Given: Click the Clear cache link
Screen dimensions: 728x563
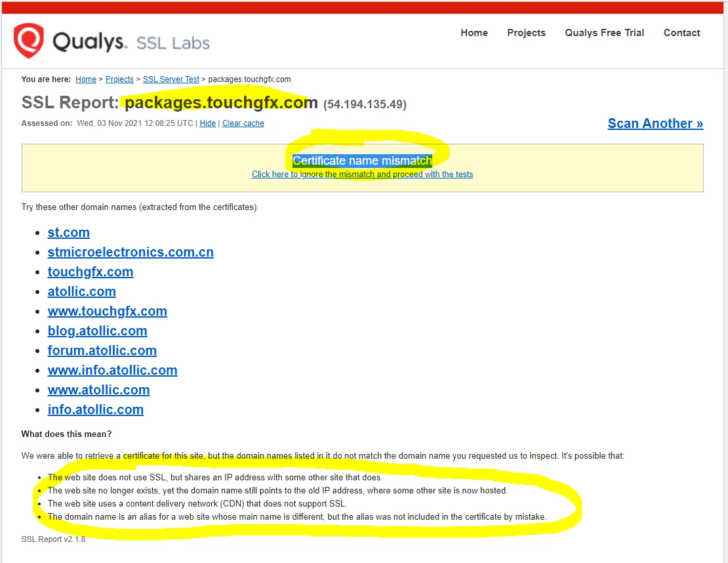Looking at the screenshot, I should tap(243, 123).
